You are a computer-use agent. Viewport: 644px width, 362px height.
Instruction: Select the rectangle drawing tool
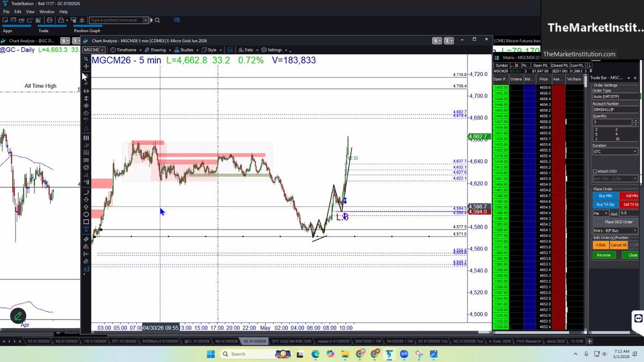86,221
